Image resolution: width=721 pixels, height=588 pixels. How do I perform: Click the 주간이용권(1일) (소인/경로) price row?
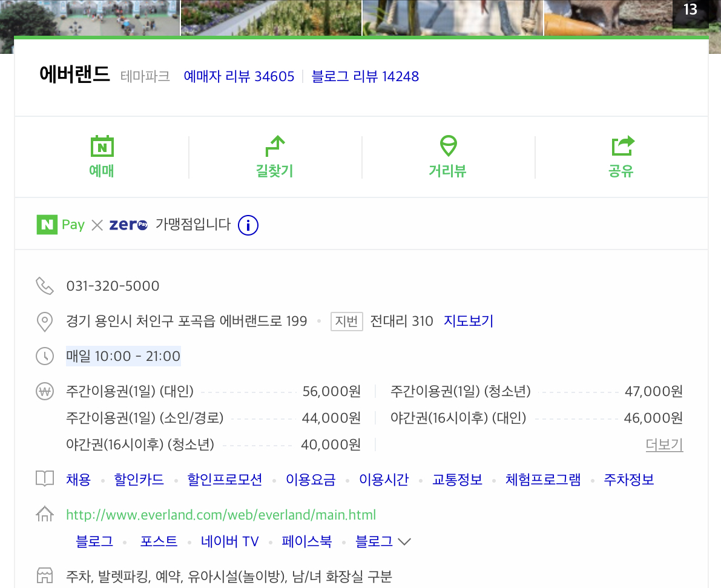point(213,418)
